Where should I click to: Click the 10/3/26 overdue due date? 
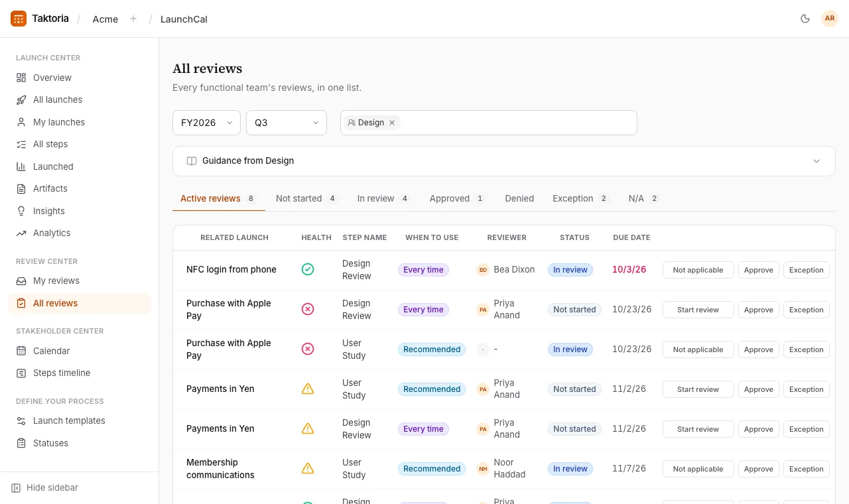(x=629, y=270)
